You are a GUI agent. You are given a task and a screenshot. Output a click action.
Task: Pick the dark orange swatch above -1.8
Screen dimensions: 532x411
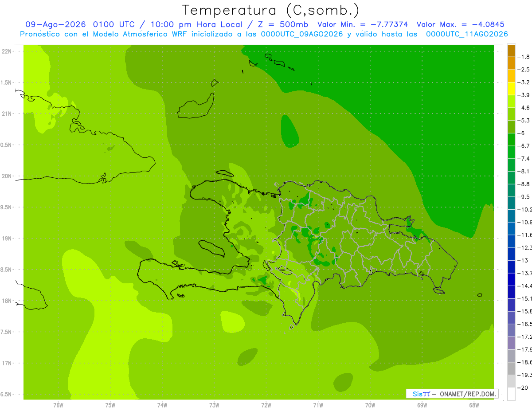coord(511,51)
